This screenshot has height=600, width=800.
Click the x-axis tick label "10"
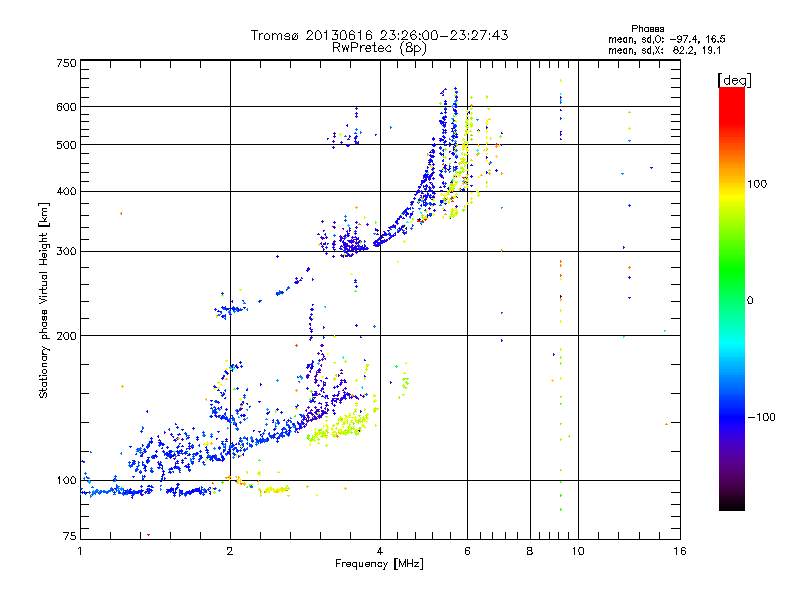pyautogui.click(x=578, y=551)
